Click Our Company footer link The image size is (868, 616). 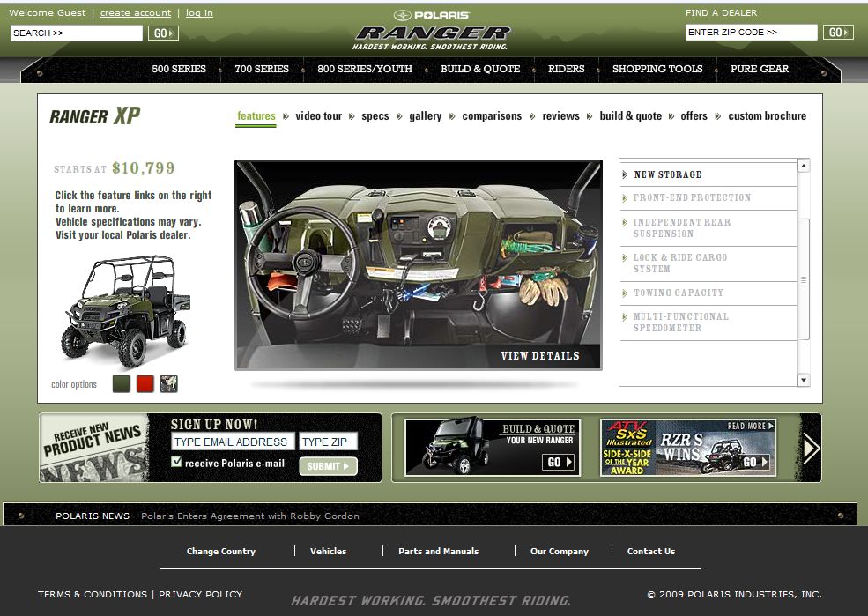pos(559,552)
